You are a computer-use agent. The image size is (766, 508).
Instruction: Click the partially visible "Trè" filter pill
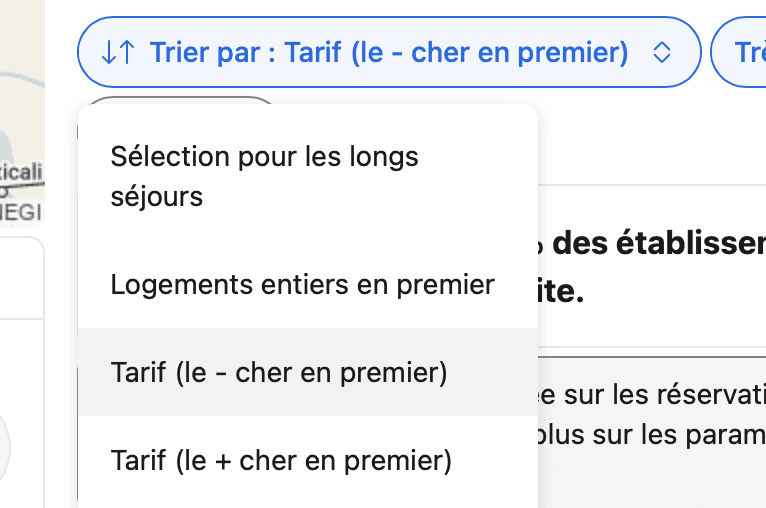739,52
